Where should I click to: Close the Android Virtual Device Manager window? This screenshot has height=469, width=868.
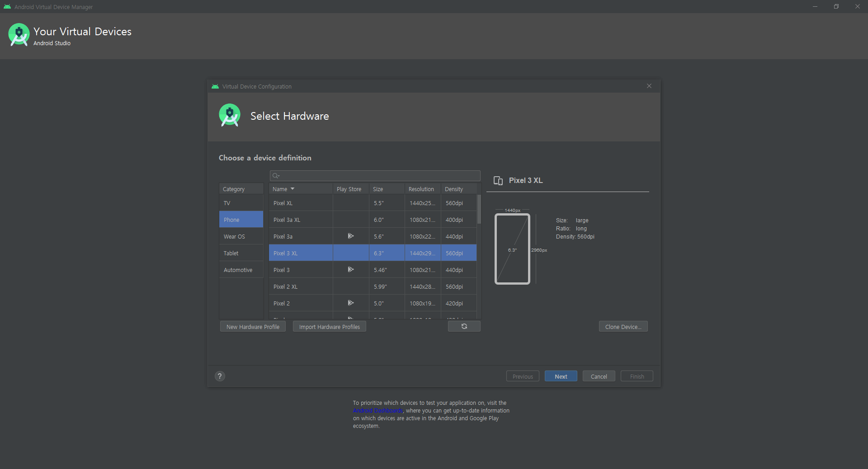click(858, 6)
